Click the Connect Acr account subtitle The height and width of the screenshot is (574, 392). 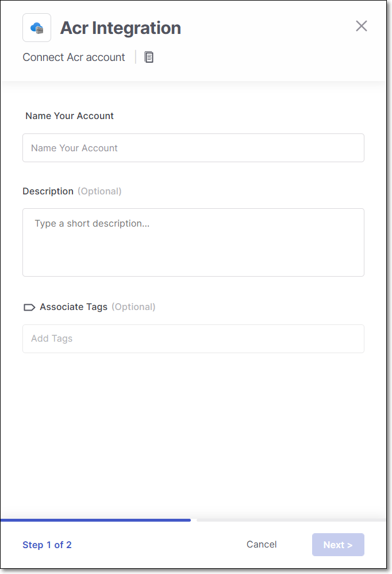coord(74,57)
